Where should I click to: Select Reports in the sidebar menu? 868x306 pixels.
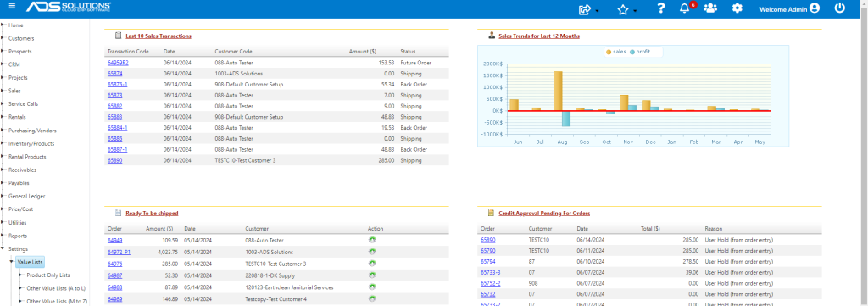coord(18,236)
